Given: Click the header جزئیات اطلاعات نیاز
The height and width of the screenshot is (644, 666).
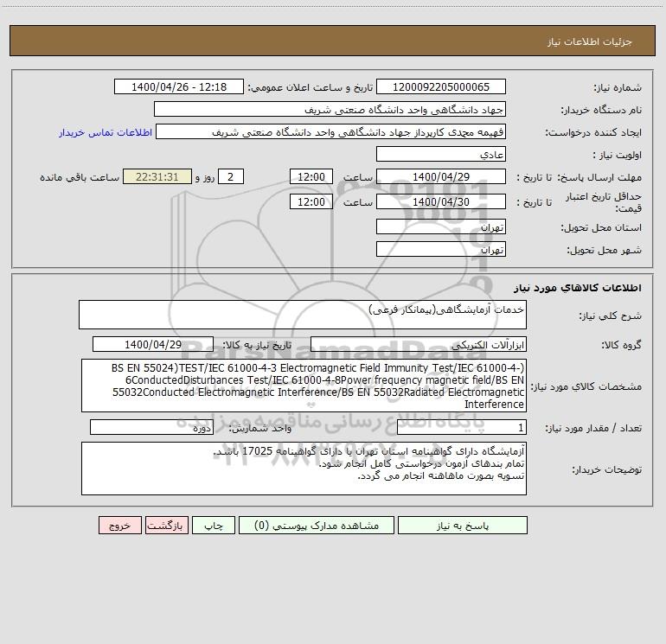Looking at the screenshot, I should click(x=590, y=41).
